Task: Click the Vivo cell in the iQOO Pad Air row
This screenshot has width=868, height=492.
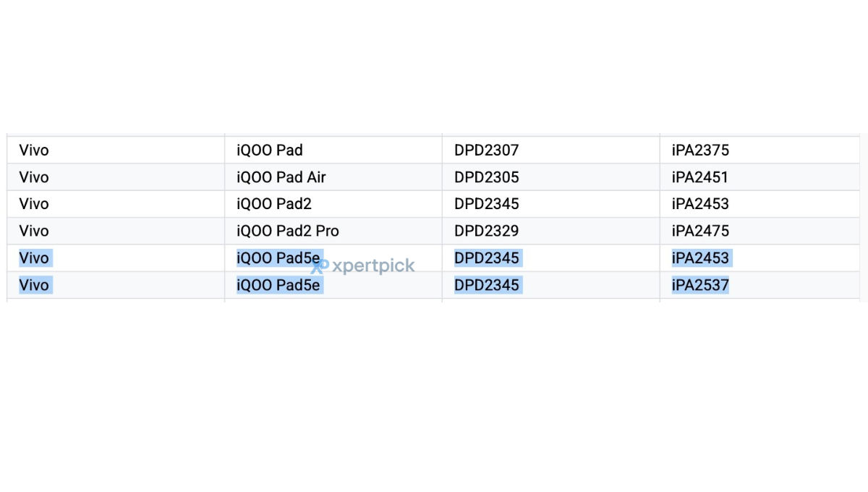Action: click(116, 177)
